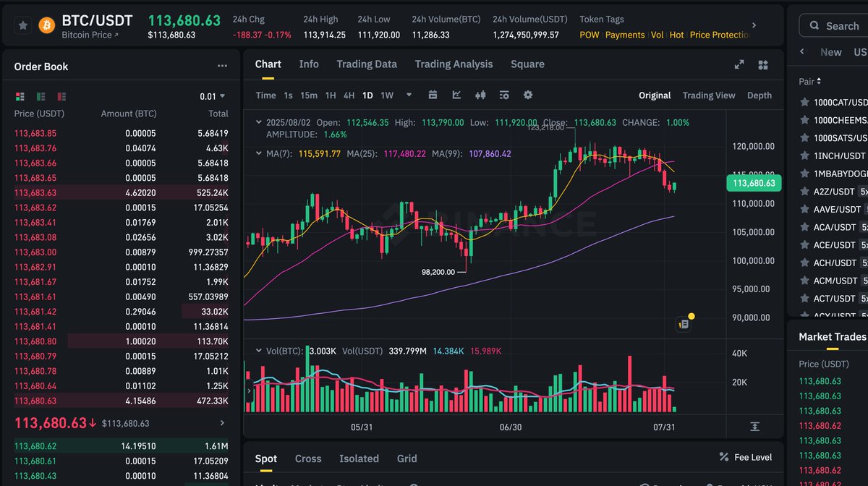The image size is (868, 486).
Task: Click the magnifier icon in Search box
Action: tap(814, 26)
